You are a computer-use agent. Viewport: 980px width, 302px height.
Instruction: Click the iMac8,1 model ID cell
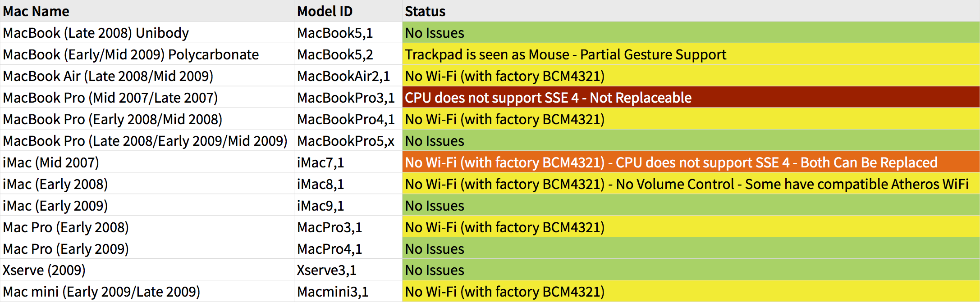click(x=321, y=184)
